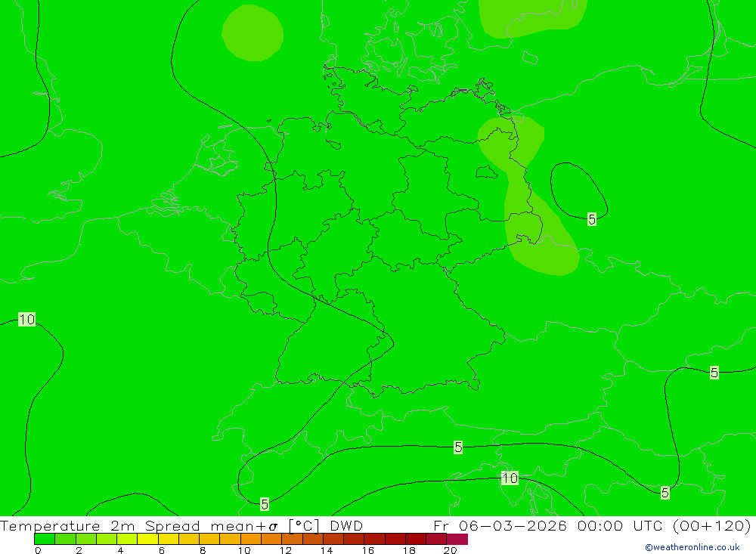Click the legend scale number '6'
The image size is (756, 554).
162,550
